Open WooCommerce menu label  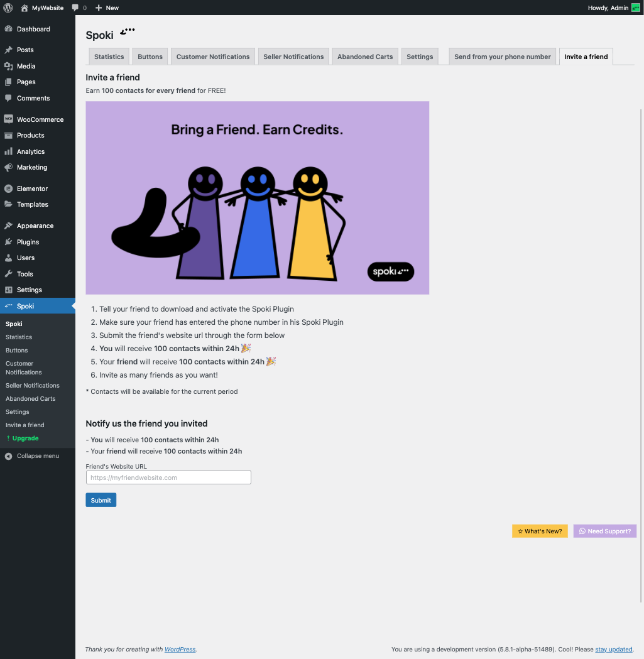click(x=40, y=119)
